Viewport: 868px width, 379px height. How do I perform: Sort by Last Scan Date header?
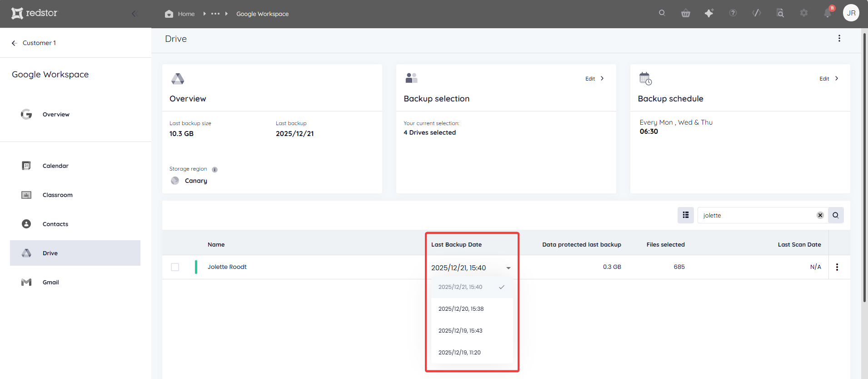(799, 245)
